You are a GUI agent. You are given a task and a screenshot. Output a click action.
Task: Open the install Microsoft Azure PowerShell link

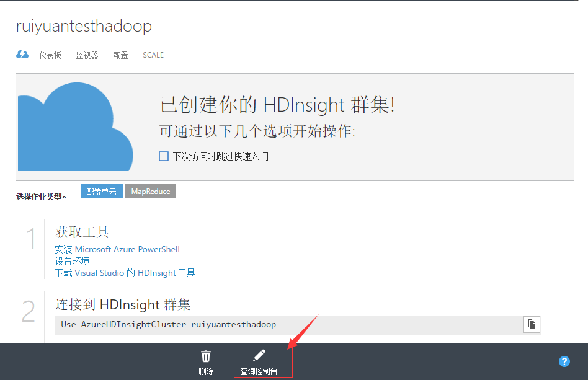117,249
